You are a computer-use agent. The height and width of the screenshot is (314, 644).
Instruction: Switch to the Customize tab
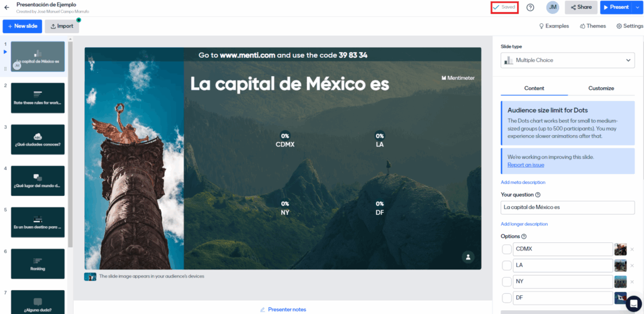(601, 89)
